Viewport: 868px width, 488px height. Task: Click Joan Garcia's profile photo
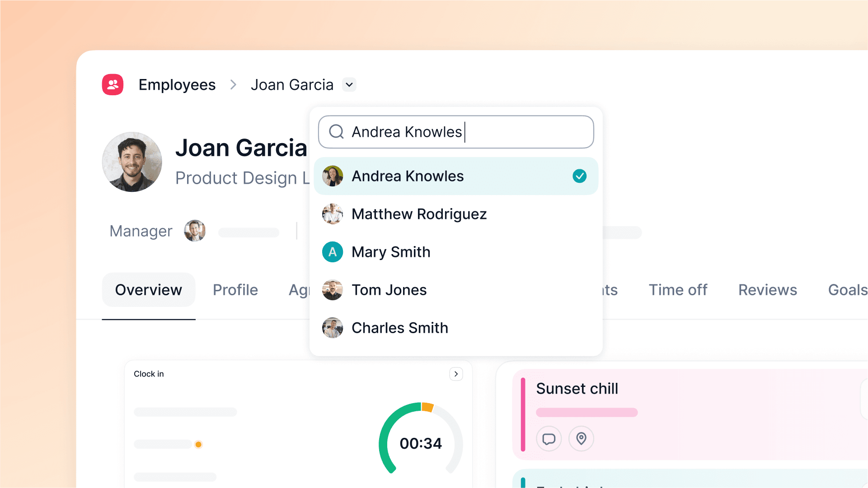[132, 162]
